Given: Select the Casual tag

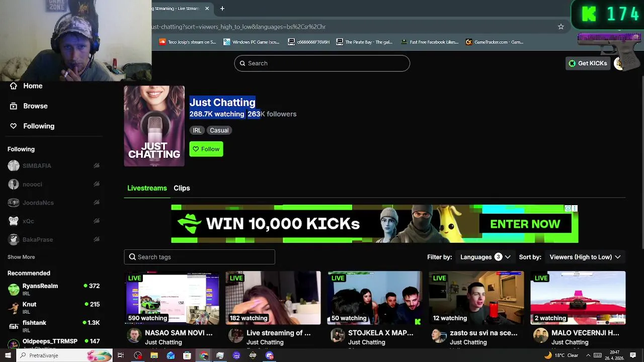Looking at the screenshot, I should 219,130.
